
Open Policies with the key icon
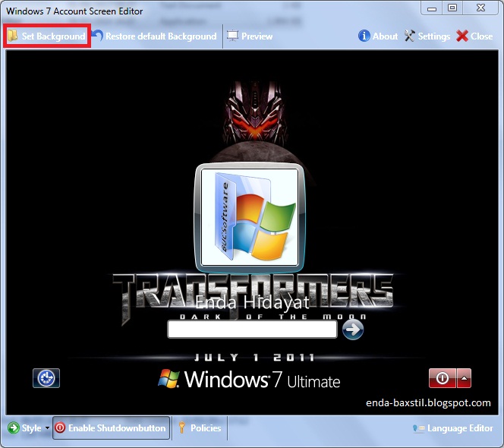200,428
